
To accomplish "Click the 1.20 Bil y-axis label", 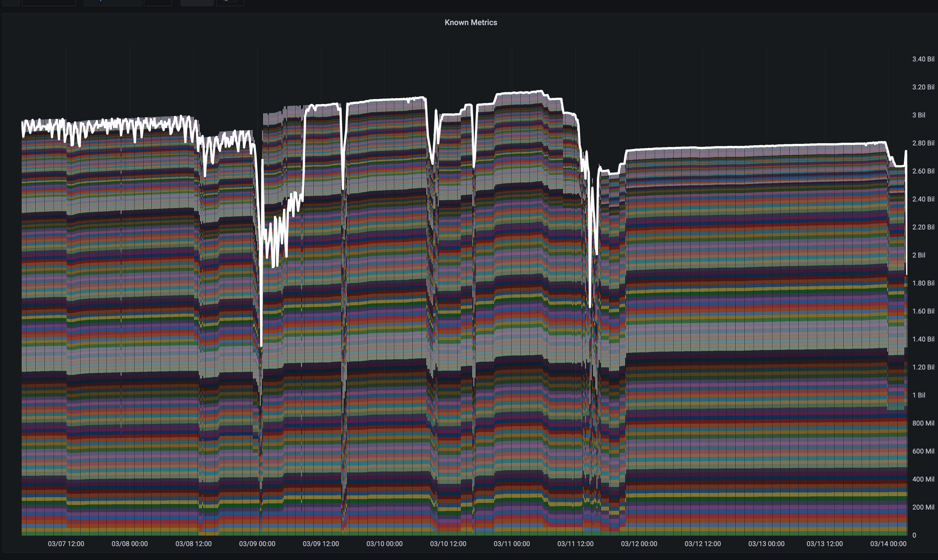I will 923,367.
